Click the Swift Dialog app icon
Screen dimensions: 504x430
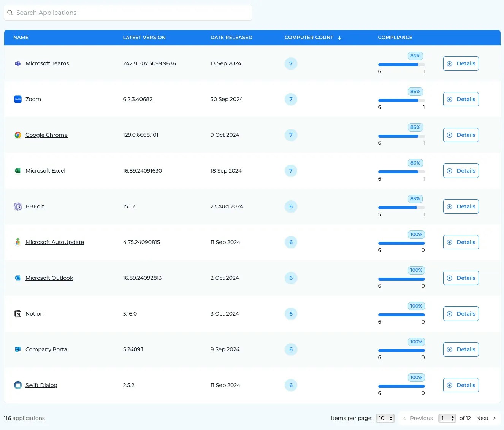tap(17, 385)
